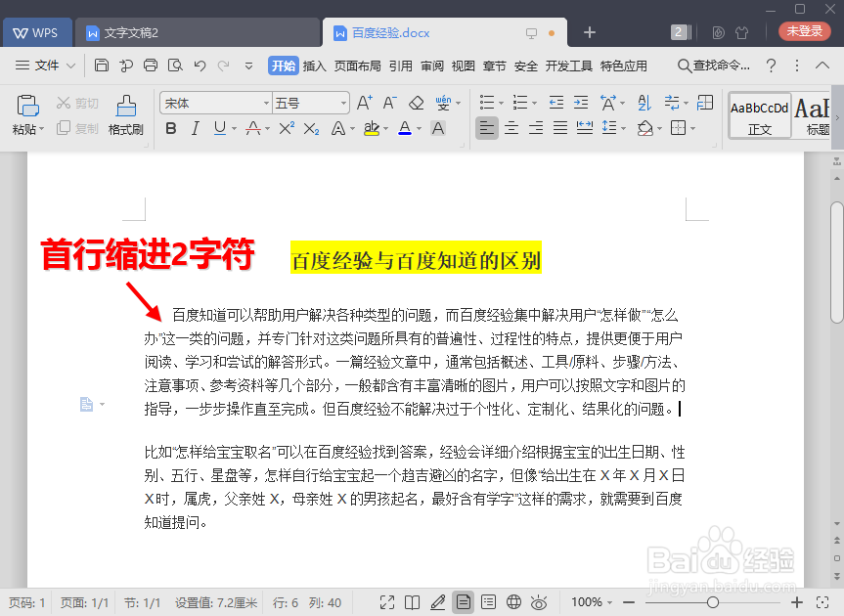This screenshot has width=844, height=616.
Task: Open Print Preview icon
Action: pos(175,66)
